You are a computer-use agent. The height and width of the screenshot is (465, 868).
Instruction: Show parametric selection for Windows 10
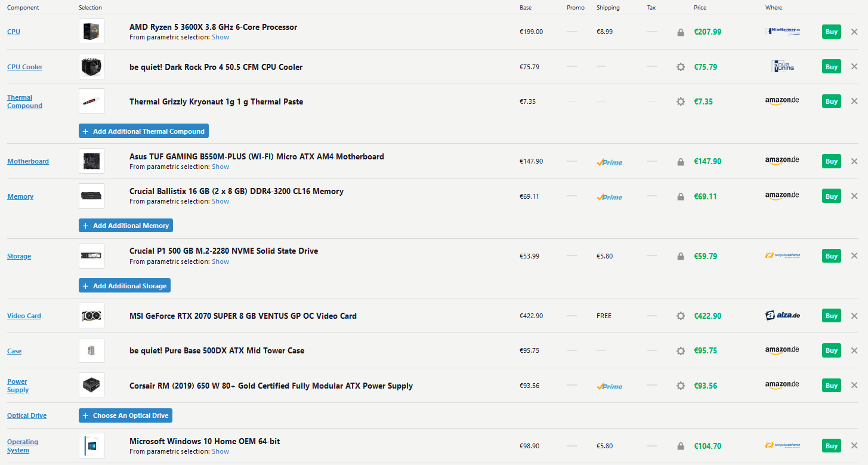click(x=220, y=451)
